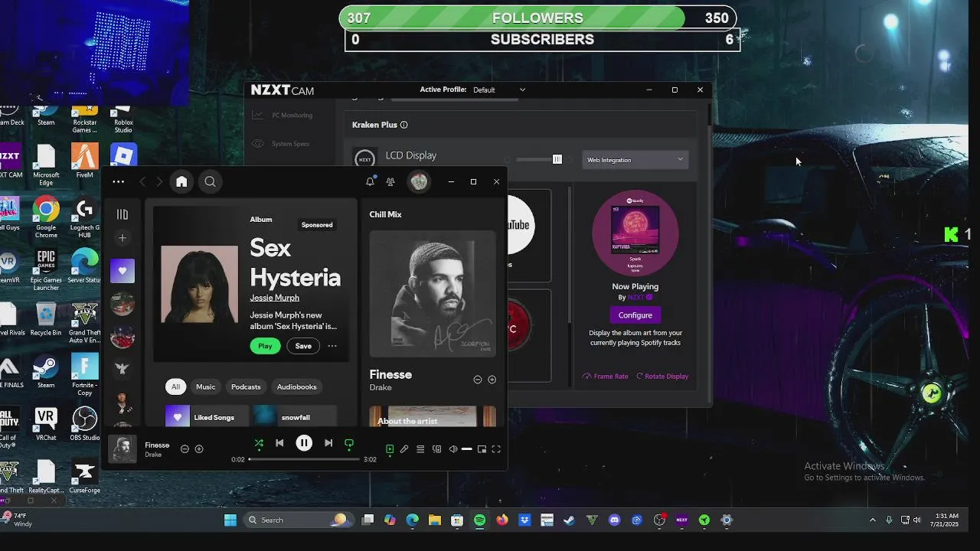Image resolution: width=980 pixels, height=551 pixels.
Task: Go forward in Spotify navigation
Action: (x=159, y=181)
